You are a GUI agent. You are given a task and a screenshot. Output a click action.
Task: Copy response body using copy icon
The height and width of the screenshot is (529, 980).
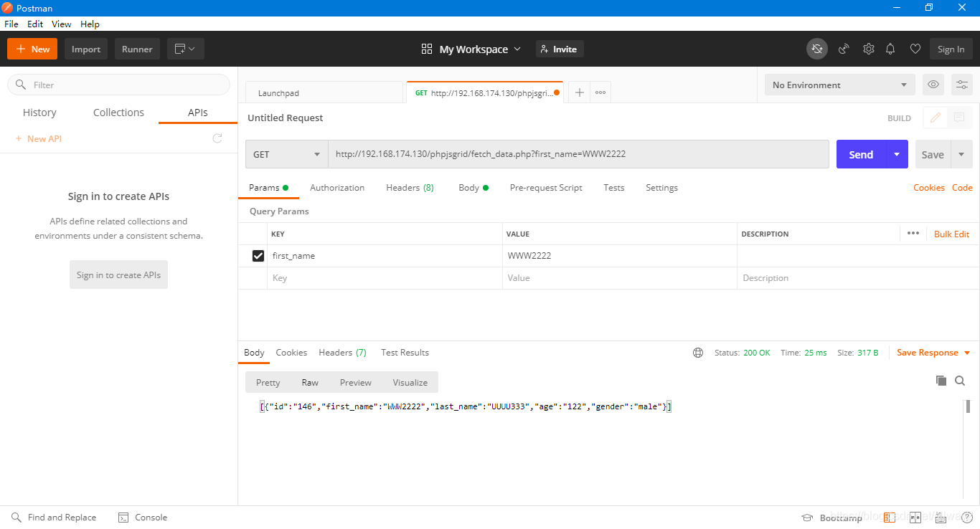click(941, 381)
